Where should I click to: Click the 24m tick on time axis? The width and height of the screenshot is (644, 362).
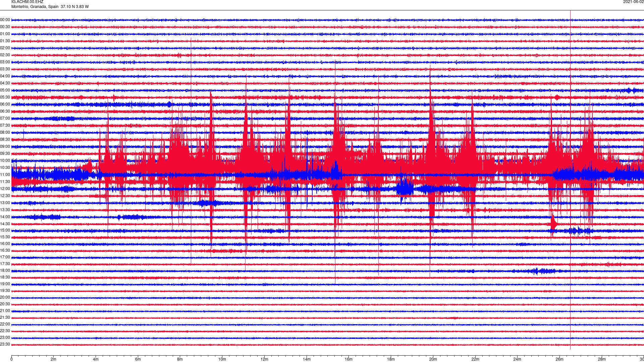coord(517,359)
